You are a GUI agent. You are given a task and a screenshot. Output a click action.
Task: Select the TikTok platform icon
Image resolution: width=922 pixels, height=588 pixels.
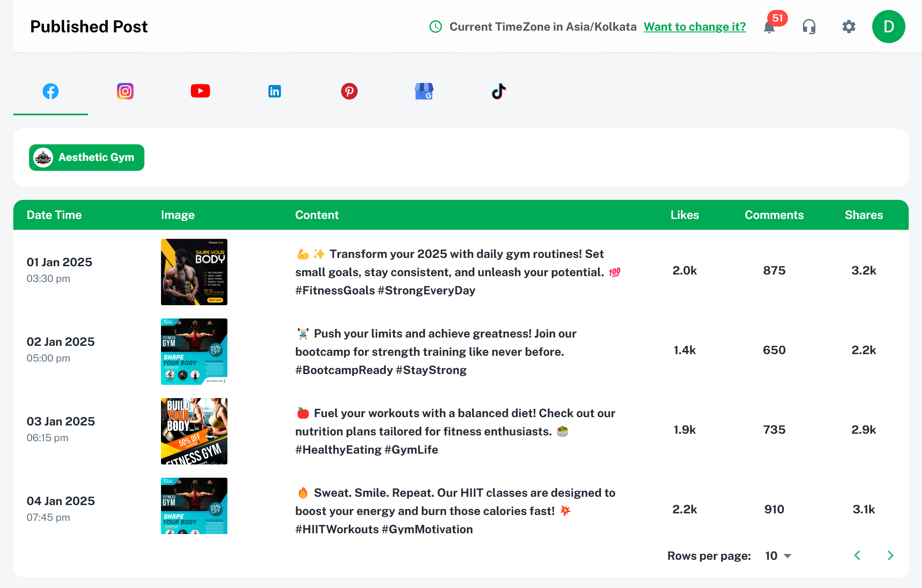pos(499,91)
